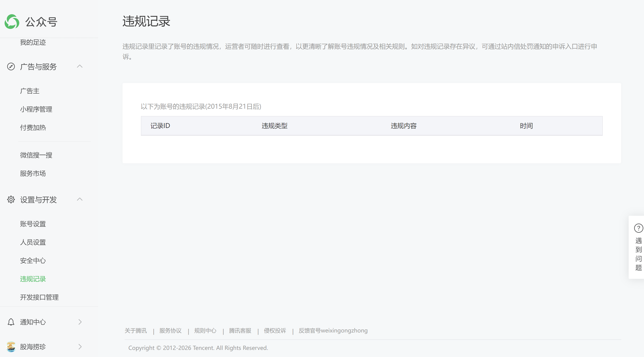Open the 规则中心 footer link
The image size is (644, 357).
[x=205, y=331]
